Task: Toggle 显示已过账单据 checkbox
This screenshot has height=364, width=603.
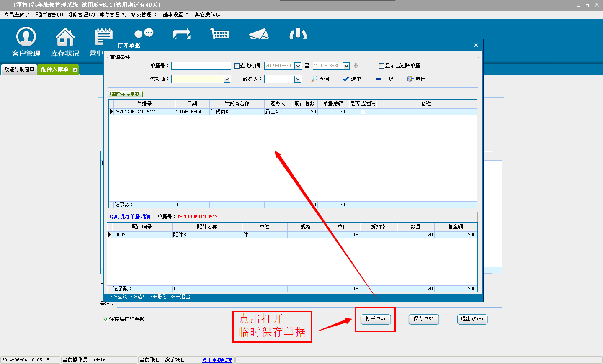Action: (381, 66)
